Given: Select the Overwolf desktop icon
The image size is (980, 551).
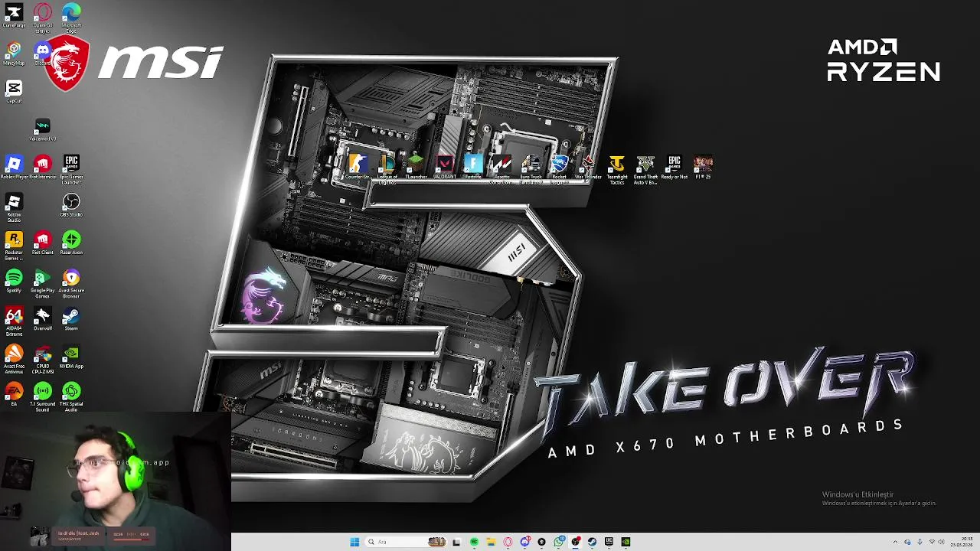Looking at the screenshot, I should tap(43, 318).
